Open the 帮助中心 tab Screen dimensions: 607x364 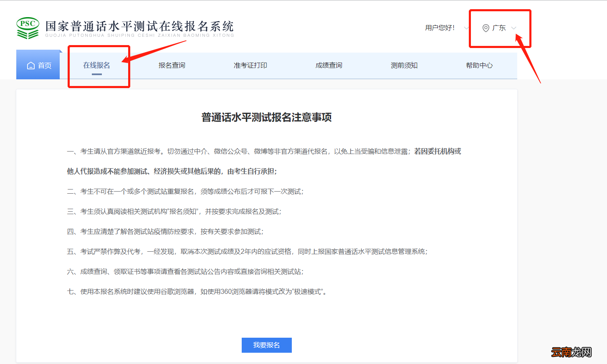[479, 66]
